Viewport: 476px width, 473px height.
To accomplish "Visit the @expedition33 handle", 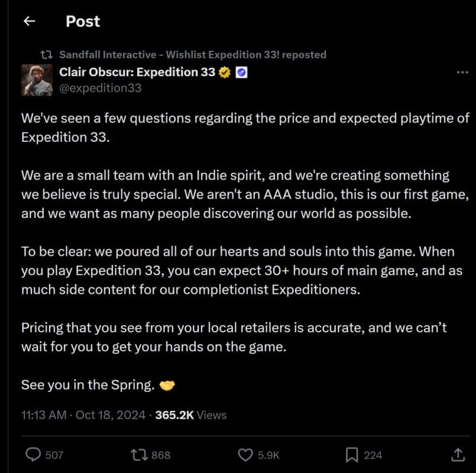I will (x=100, y=88).
